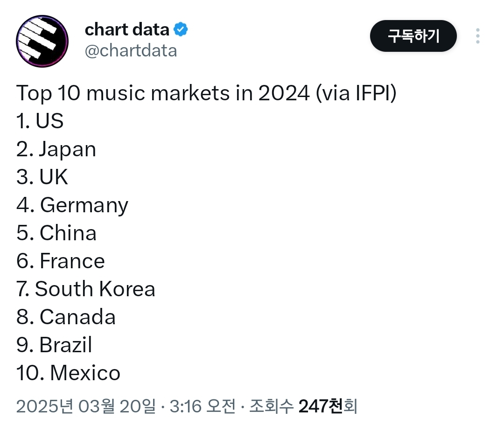Click the "chart data" display name
504x425 pixels.
click(x=127, y=30)
